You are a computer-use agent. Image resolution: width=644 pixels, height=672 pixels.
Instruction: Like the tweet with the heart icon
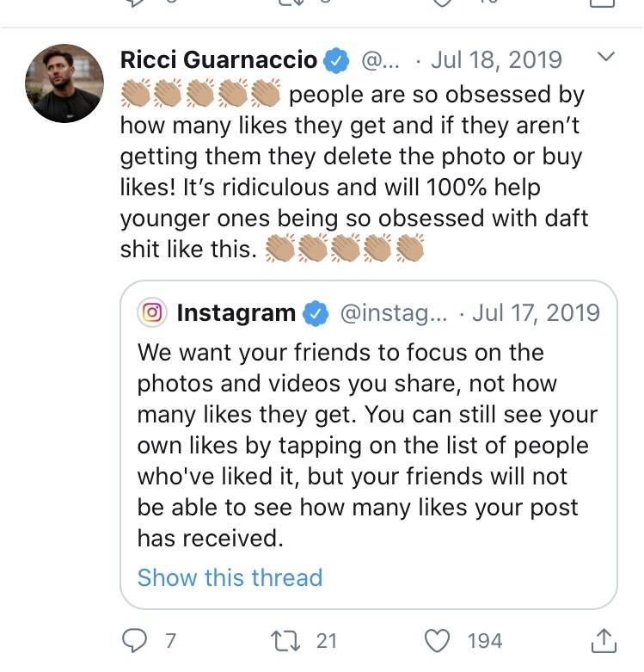(x=437, y=641)
